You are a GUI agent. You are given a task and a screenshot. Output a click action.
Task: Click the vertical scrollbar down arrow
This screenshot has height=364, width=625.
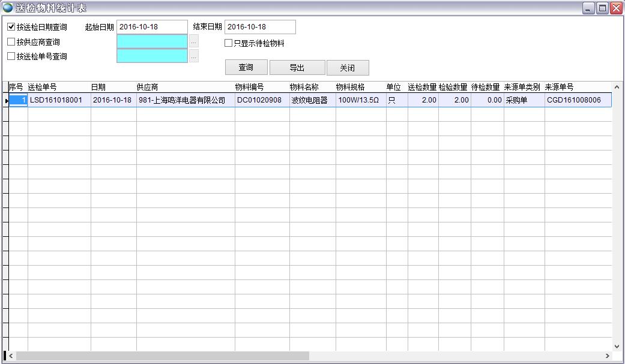pyautogui.click(x=618, y=346)
